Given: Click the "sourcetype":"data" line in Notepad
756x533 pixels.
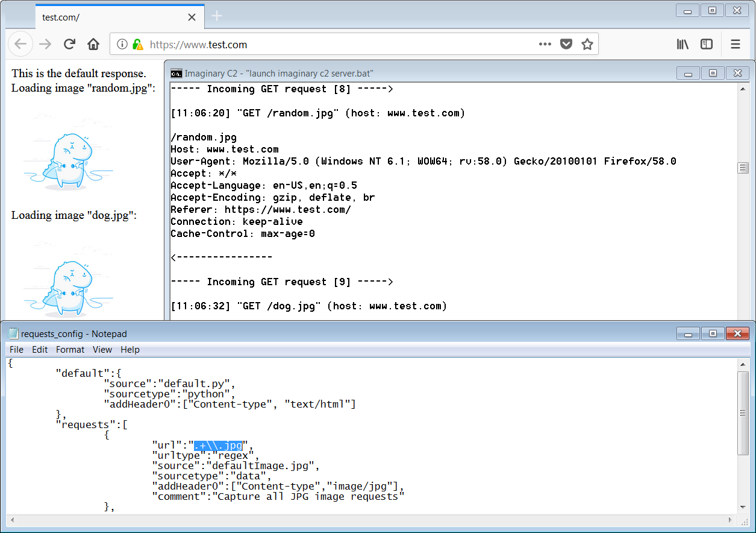Looking at the screenshot, I should (x=211, y=476).
